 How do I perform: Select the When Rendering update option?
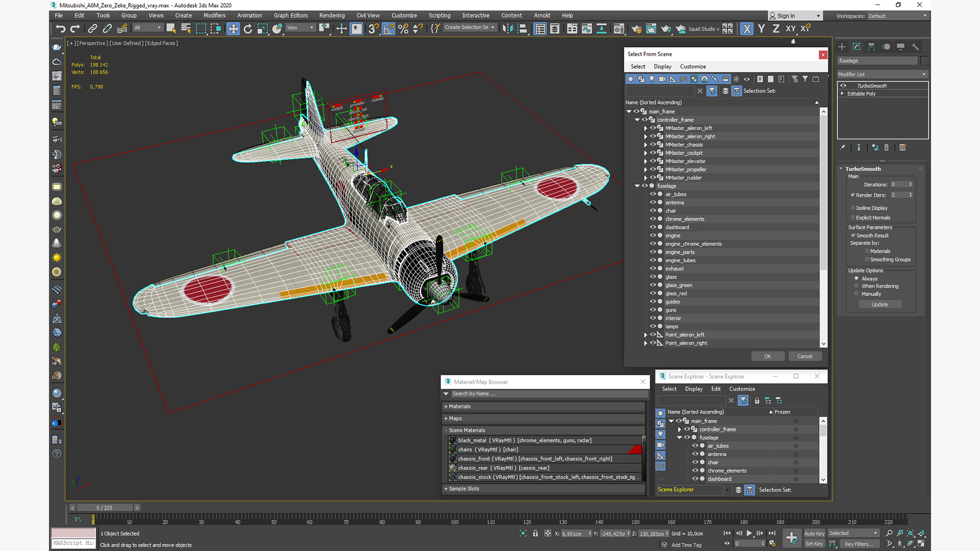pyautogui.click(x=856, y=286)
